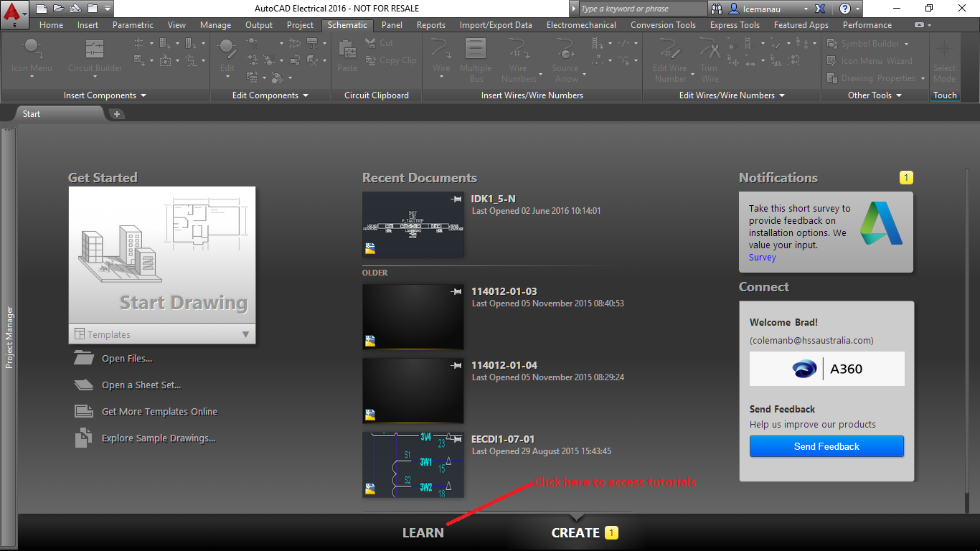Switch to the Reports ribbon tab
Image resolution: width=980 pixels, height=551 pixels.
(x=430, y=25)
